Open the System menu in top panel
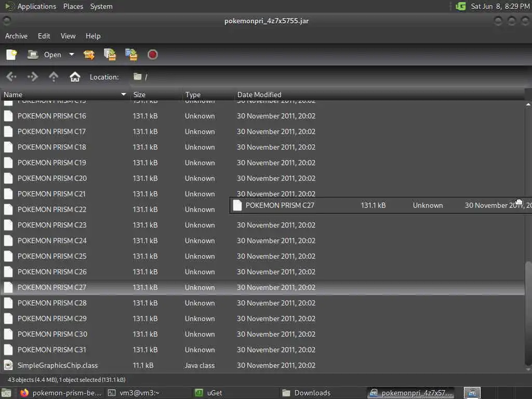532x399 pixels. tap(101, 6)
